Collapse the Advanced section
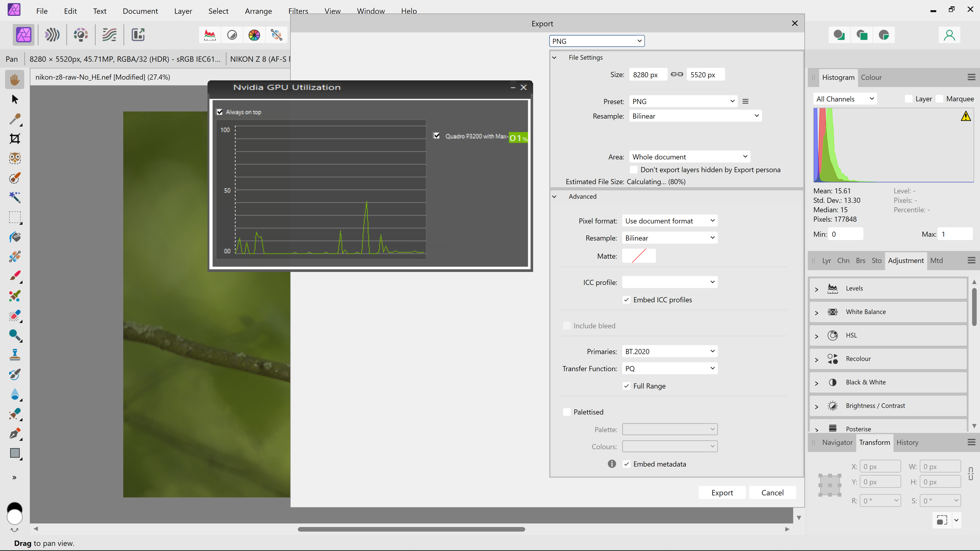This screenshot has height=551, width=980. (x=554, y=197)
